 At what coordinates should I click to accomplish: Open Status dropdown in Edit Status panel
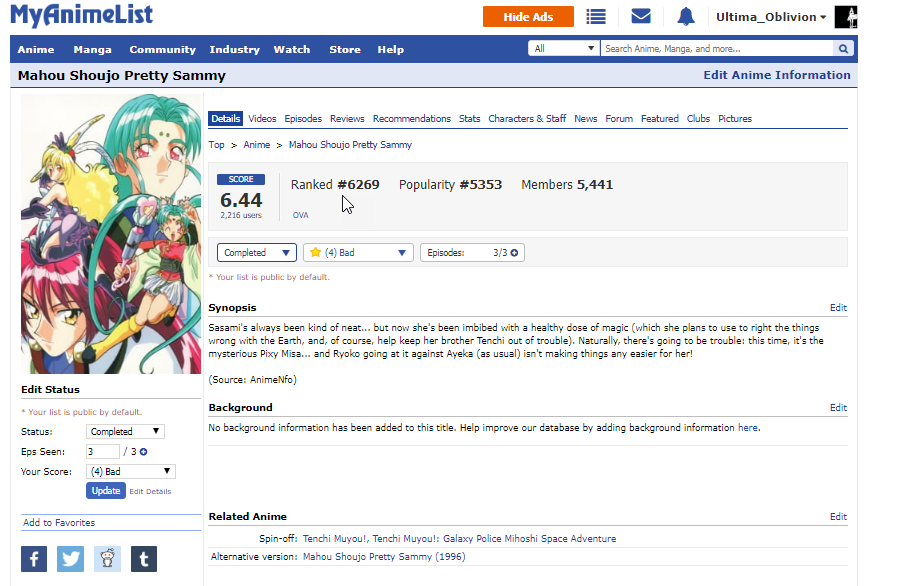125,431
